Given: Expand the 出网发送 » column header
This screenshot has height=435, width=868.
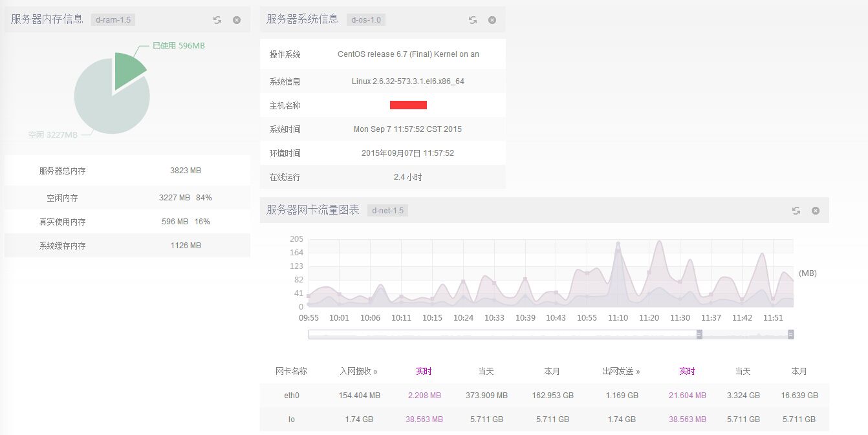Looking at the screenshot, I should pyautogui.click(x=621, y=371).
